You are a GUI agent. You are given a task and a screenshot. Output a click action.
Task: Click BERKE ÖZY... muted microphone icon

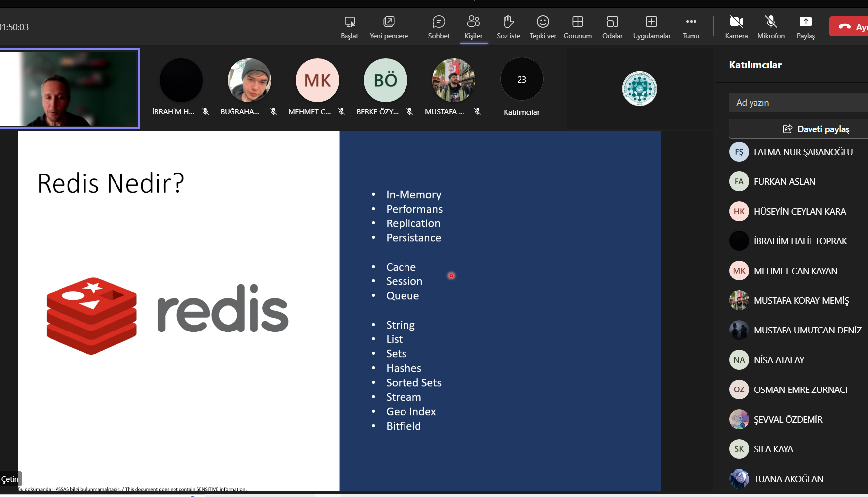[409, 111]
